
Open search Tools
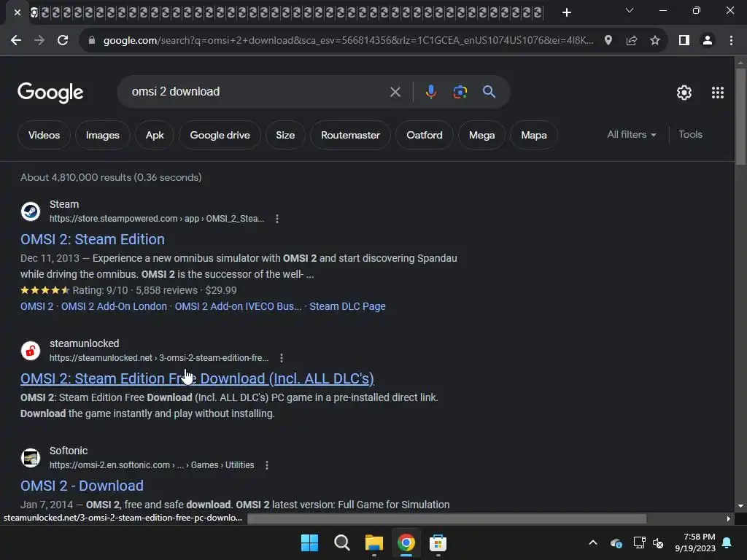point(690,135)
